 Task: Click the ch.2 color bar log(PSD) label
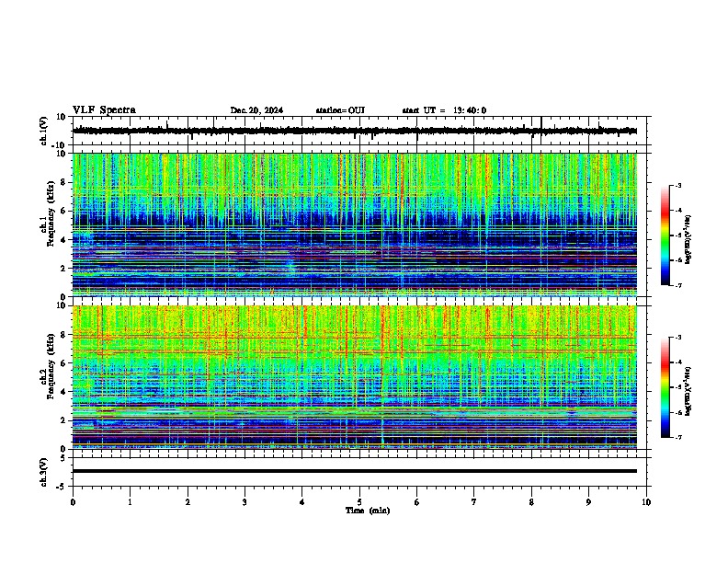tap(688, 391)
